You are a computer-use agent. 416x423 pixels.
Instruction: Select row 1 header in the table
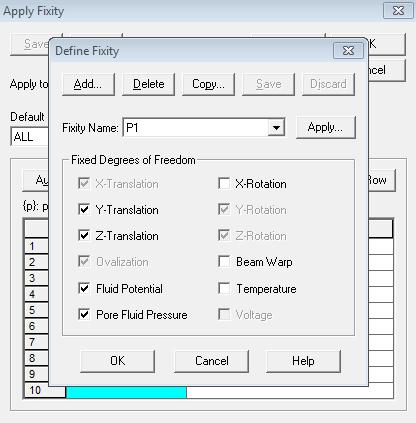pos(36,246)
